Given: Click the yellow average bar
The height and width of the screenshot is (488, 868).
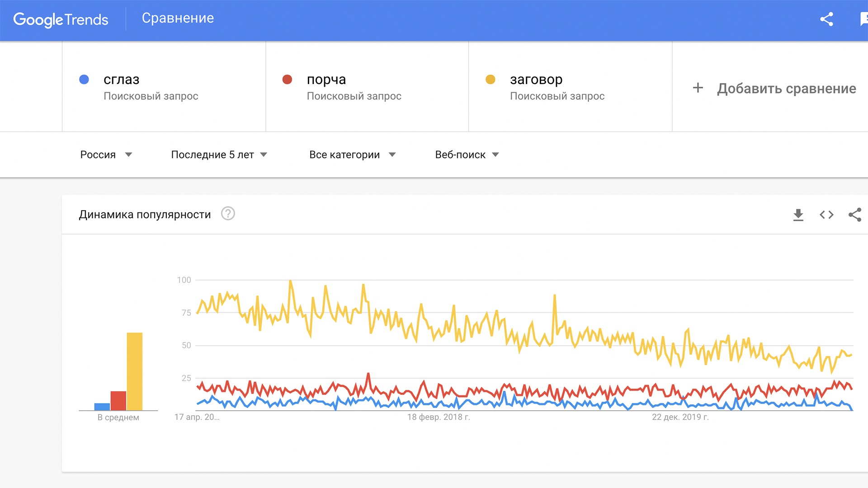Looking at the screenshot, I should coord(135,371).
